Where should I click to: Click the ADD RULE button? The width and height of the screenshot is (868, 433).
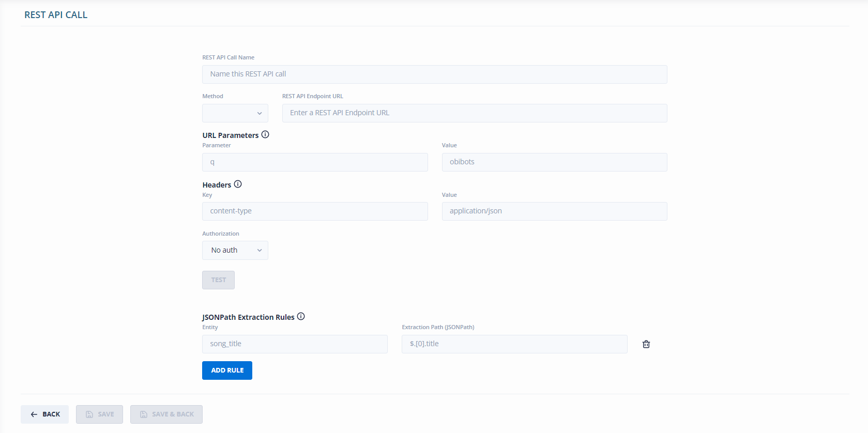point(227,370)
